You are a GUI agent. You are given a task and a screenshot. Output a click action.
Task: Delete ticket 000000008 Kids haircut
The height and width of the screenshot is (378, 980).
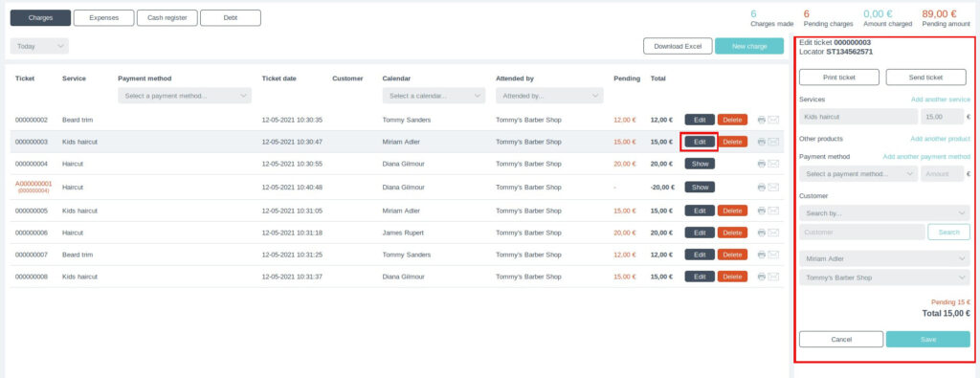pyautogui.click(x=732, y=277)
